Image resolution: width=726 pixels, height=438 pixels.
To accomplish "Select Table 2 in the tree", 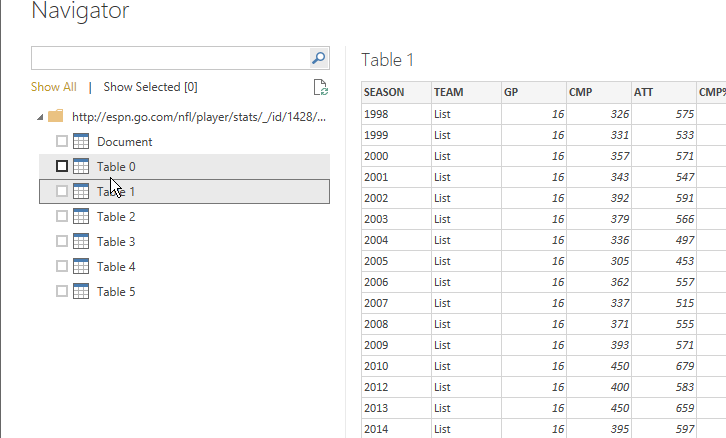I will pos(116,217).
